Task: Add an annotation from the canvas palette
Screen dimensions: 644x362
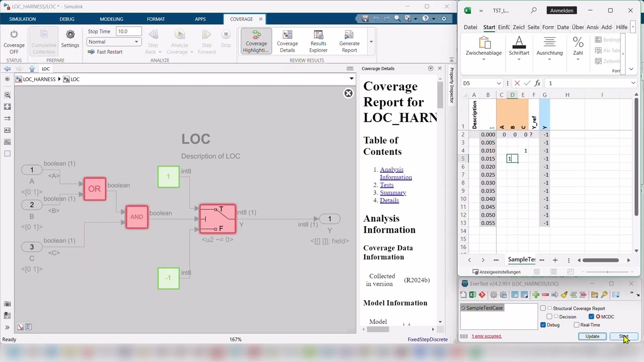Action: point(7,130)
